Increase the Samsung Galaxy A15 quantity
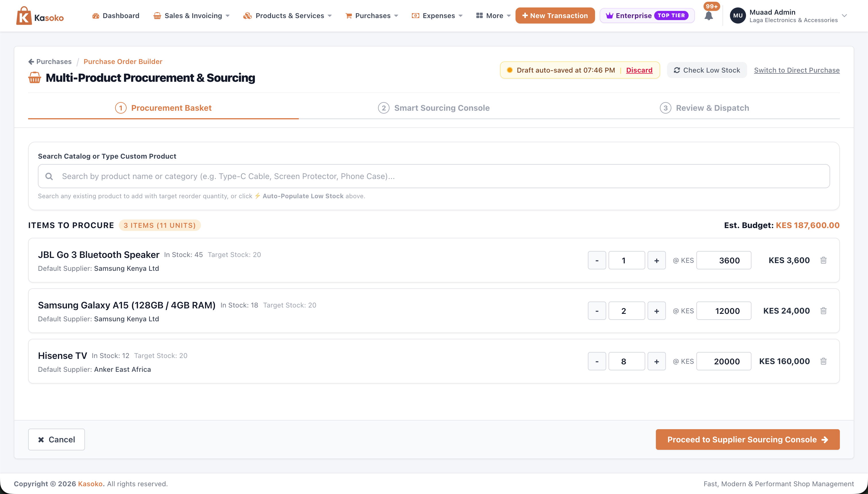Image resolution: width=868 pixels, height=494 pixels. tap(656, 311)
